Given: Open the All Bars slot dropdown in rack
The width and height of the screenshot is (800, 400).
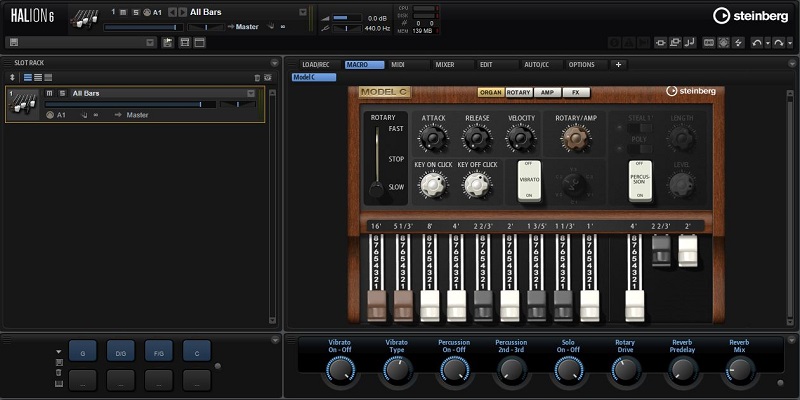Looking at the screenshot, I should coord(251,93).
